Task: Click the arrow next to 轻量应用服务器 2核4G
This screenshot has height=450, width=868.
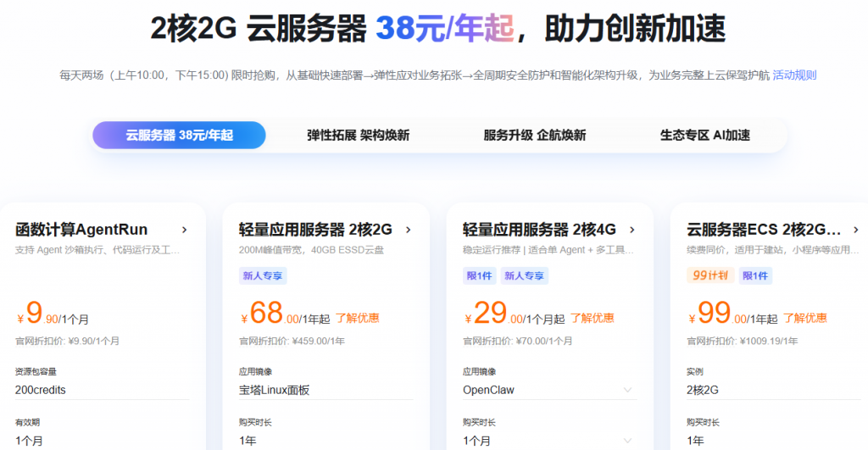Action: click(x=632, y=230)
